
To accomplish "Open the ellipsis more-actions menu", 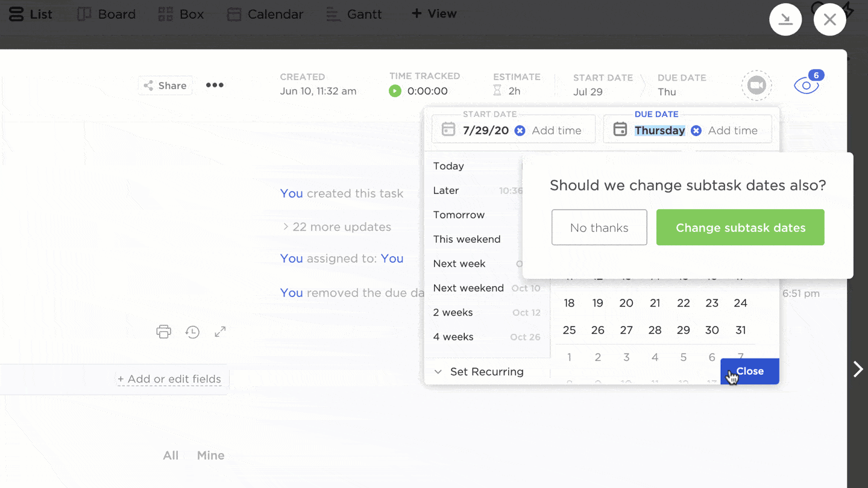I will pos(215,85).
